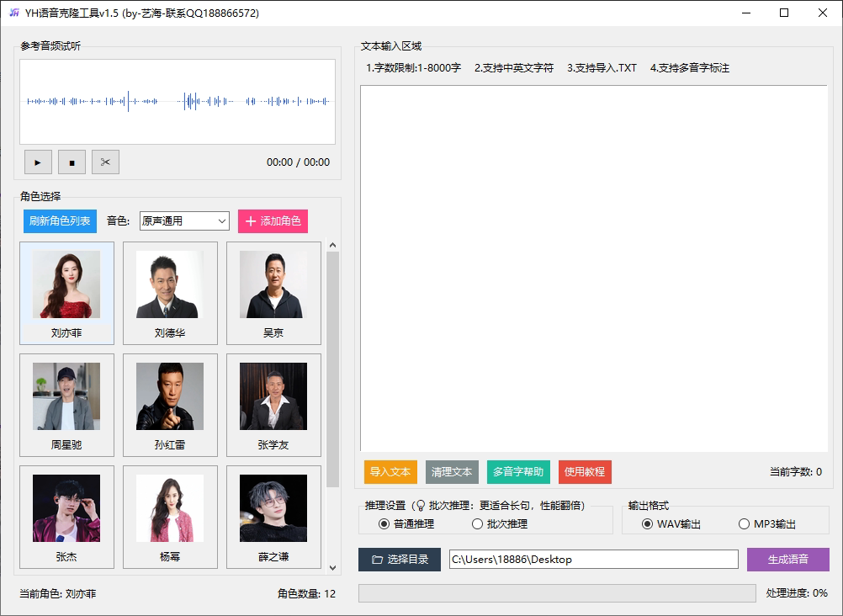
Task: Import text with 导入文本 button
Action: pos(390,472)
